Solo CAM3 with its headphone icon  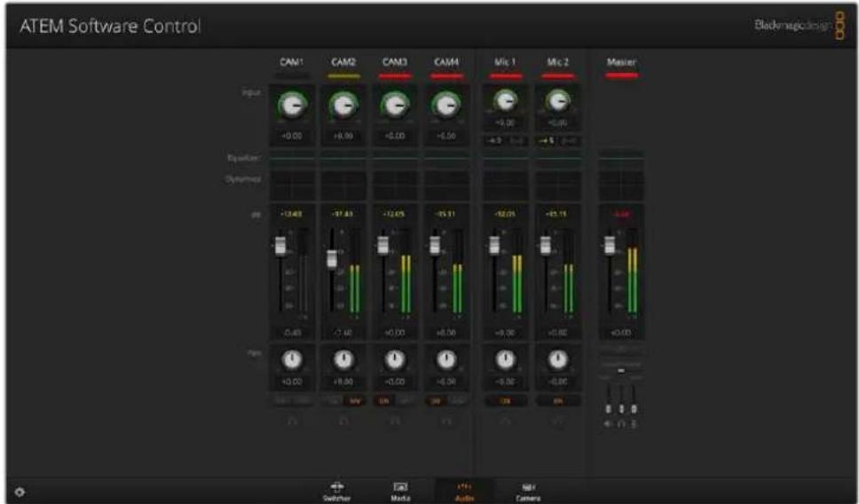[x=395, y=421]
